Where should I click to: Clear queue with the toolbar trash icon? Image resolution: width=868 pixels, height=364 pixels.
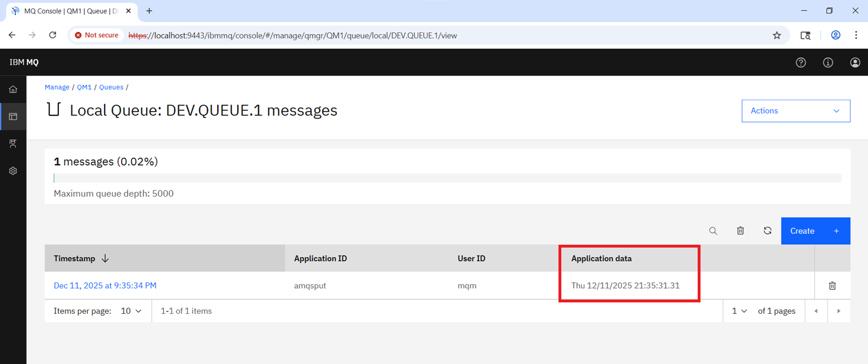[x=740, y=231]
